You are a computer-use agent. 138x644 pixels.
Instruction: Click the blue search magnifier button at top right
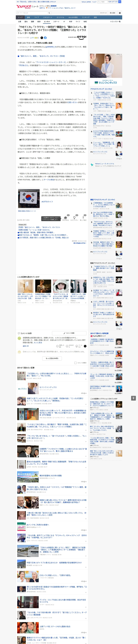120,2
